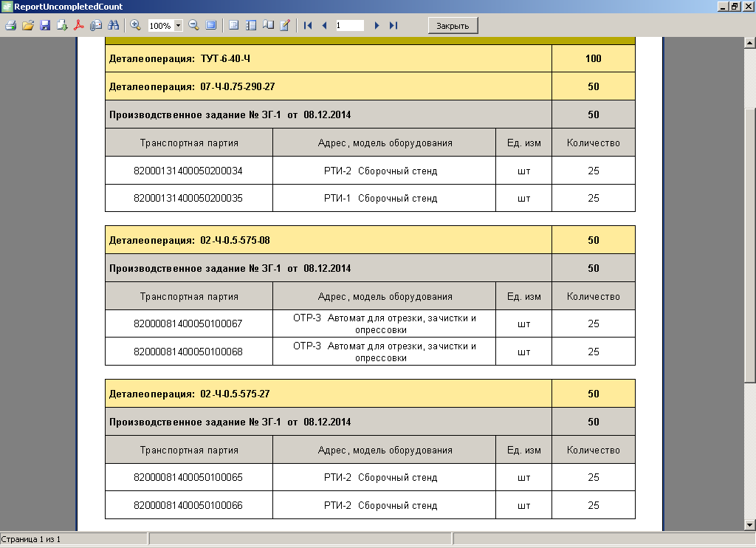Send report by e-mail icon
This screenshot has width=756, height=548.
96,26
